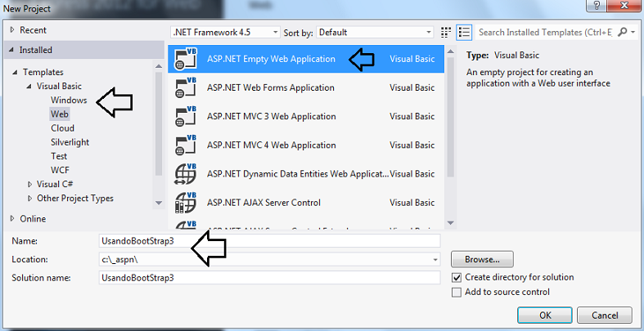The height and width of the screenshot is (331, 644).
Task: Click the tree pane scroll-up arrow
Action: tap(159, 66)
